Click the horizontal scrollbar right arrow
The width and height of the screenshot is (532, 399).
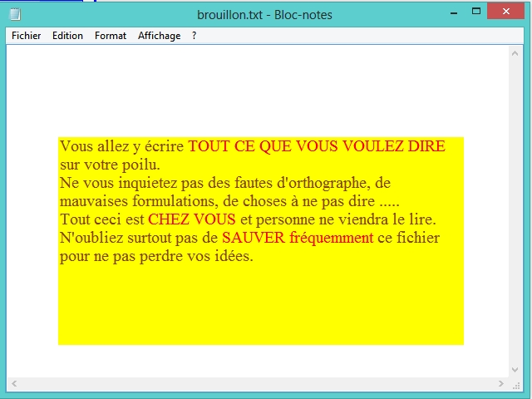pos(500,383)
